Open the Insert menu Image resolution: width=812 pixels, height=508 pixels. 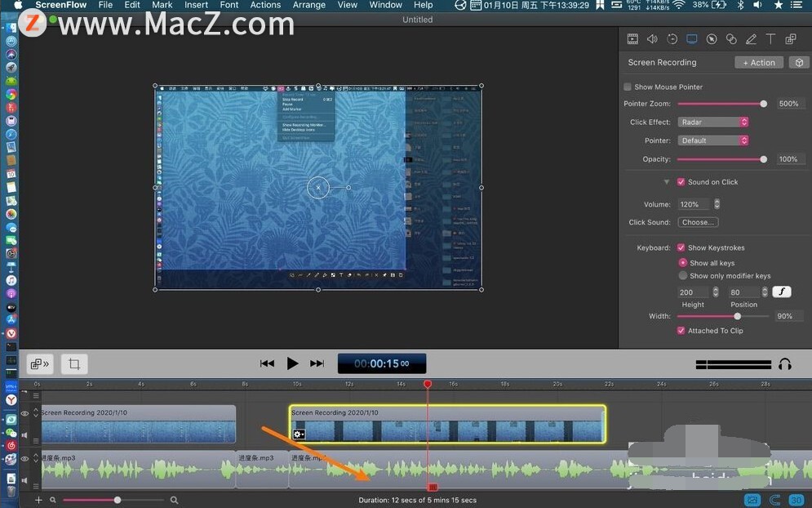(x=197, y=5)
